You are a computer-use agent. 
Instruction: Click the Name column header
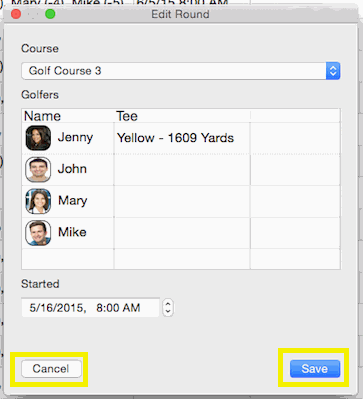42,116
